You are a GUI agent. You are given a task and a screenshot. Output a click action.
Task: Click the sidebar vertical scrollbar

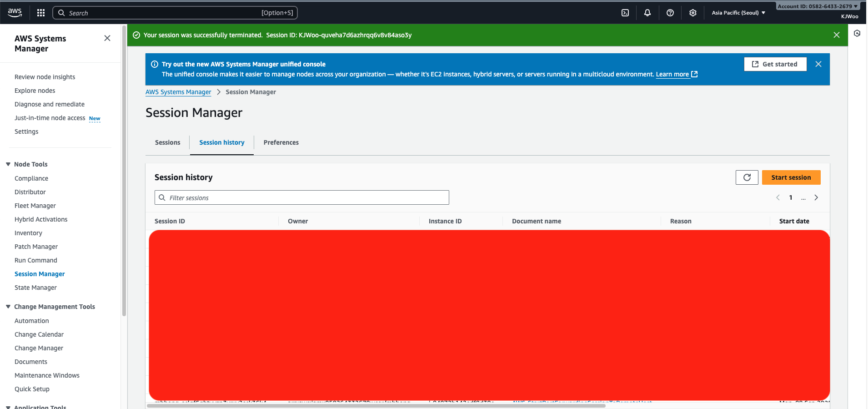pos(124,171)
